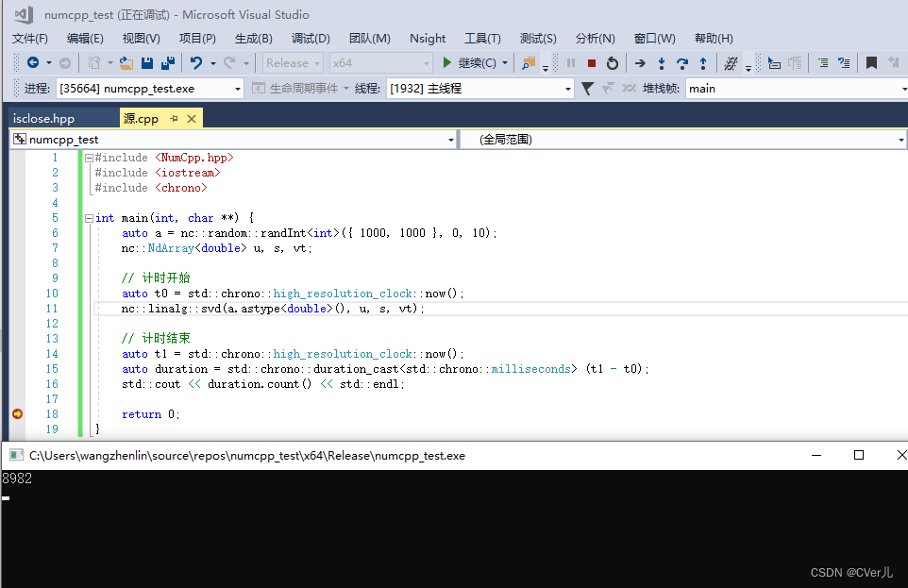Screen dimensions: 908x588
Task: Pin the 源.cpp tab
Action: tap(174, 119)
